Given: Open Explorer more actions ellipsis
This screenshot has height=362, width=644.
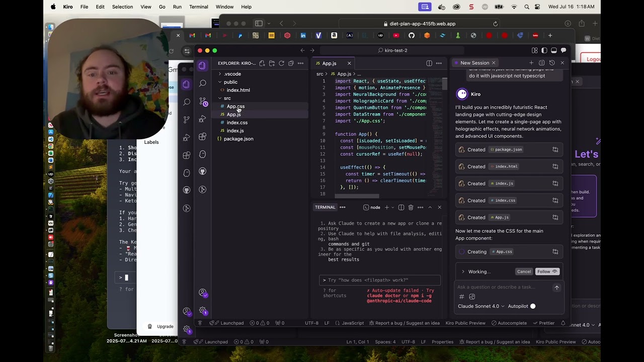Looking at the screenshot, I should pos(300,63).
